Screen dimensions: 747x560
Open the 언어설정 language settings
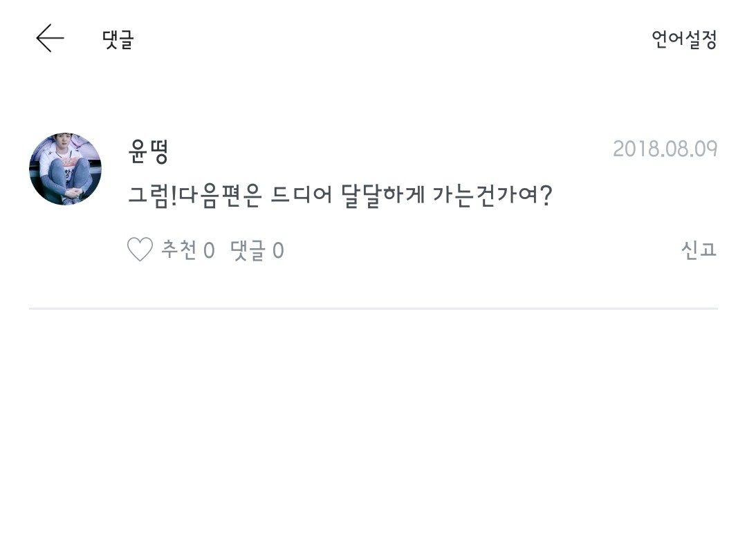click(683, 39)
